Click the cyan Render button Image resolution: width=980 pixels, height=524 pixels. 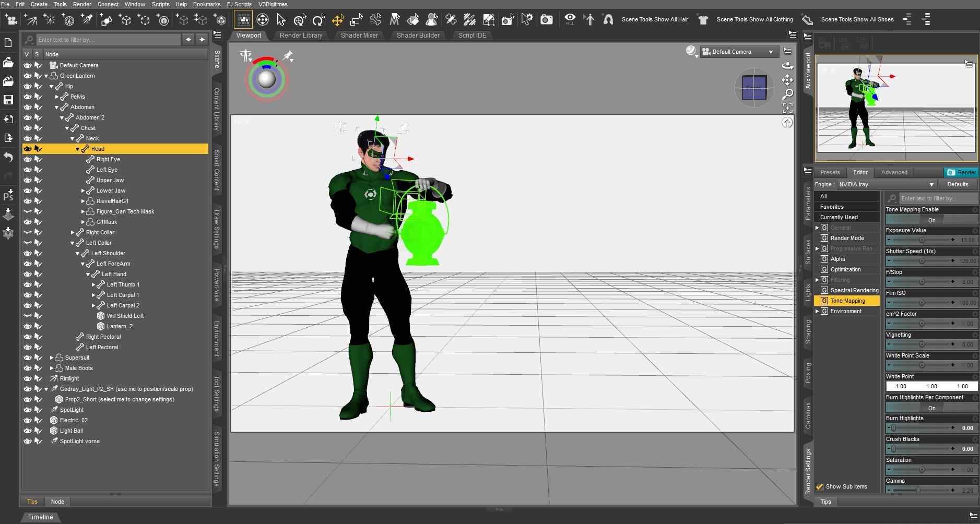point(961,172)
